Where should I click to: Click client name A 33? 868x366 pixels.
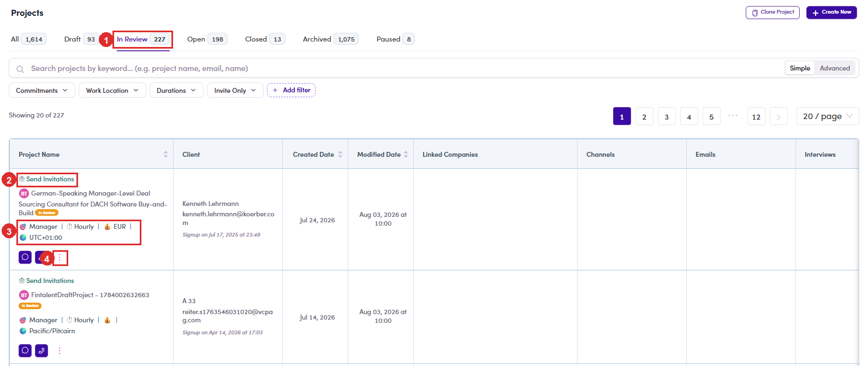click(x=189, y=301)
